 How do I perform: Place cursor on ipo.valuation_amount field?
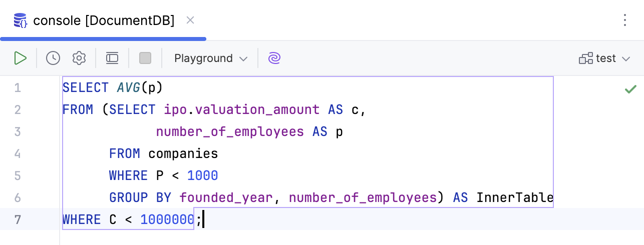coord(241,109)
